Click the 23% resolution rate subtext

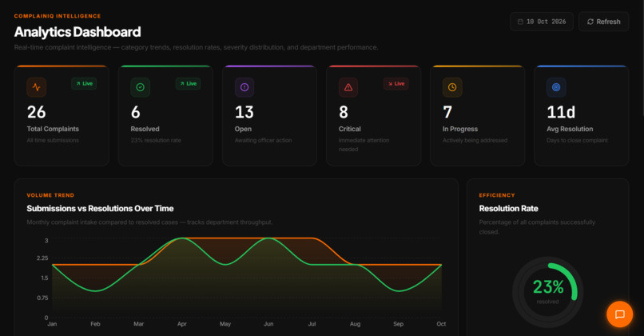click(156, 140)
